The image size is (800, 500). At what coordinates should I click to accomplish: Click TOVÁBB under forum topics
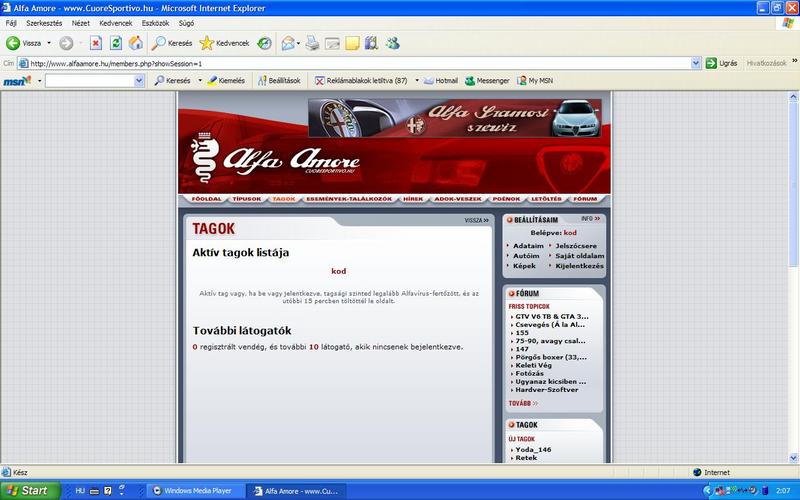(x=523, y=403)
